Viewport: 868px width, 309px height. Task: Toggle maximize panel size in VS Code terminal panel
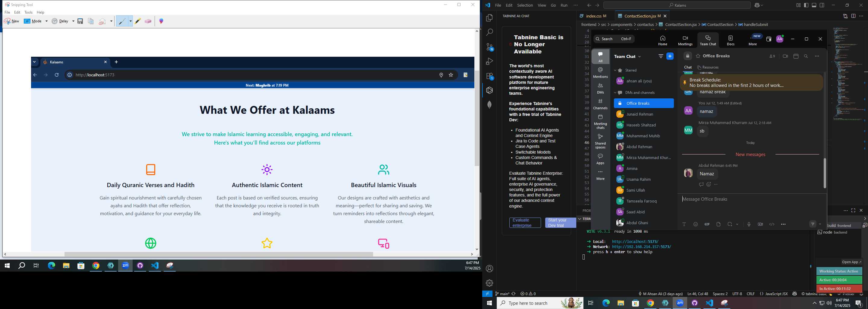(x=854, y=211)
